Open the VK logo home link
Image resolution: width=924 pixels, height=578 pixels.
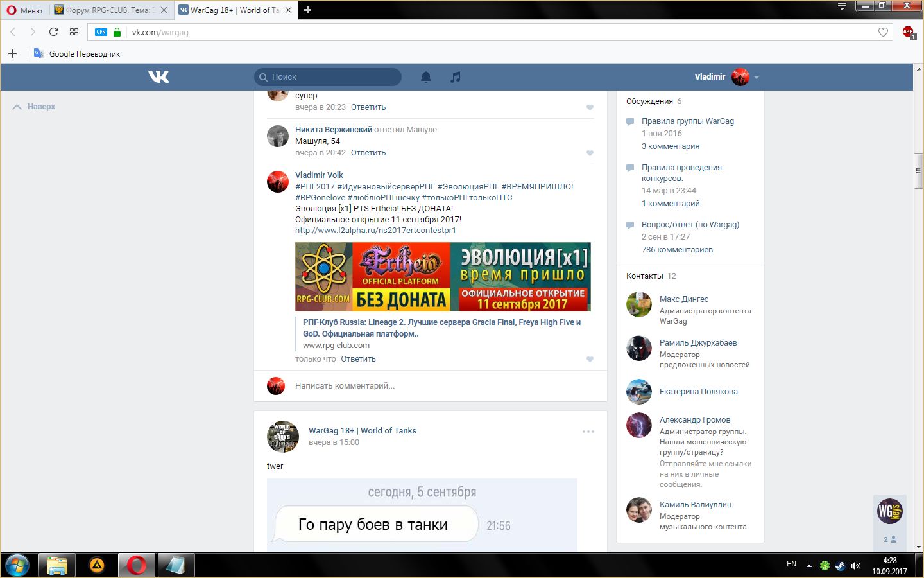coord(158,77)
